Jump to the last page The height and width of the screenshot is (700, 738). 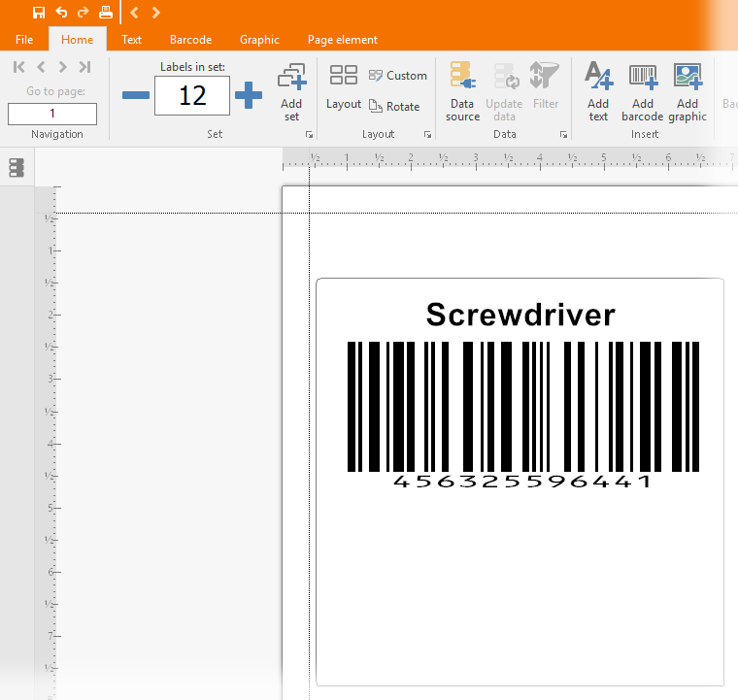pyautogui.click(x=84, y=67)
